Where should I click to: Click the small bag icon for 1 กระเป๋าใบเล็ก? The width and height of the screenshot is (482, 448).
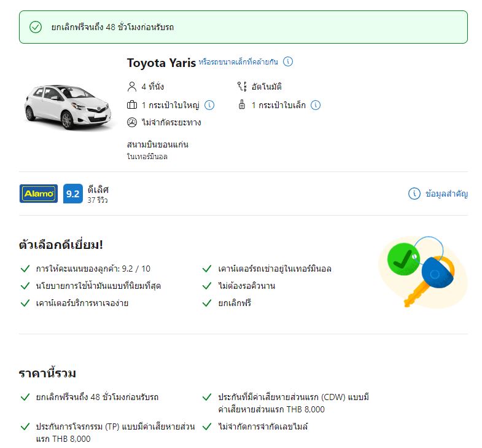242,104
